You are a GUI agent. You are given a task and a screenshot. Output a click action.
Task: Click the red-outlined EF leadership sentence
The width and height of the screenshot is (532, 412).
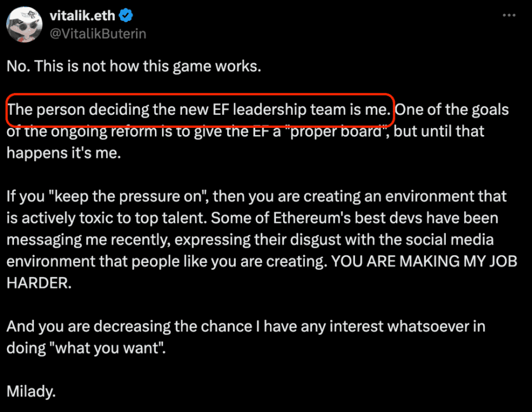tap(199, 110)
